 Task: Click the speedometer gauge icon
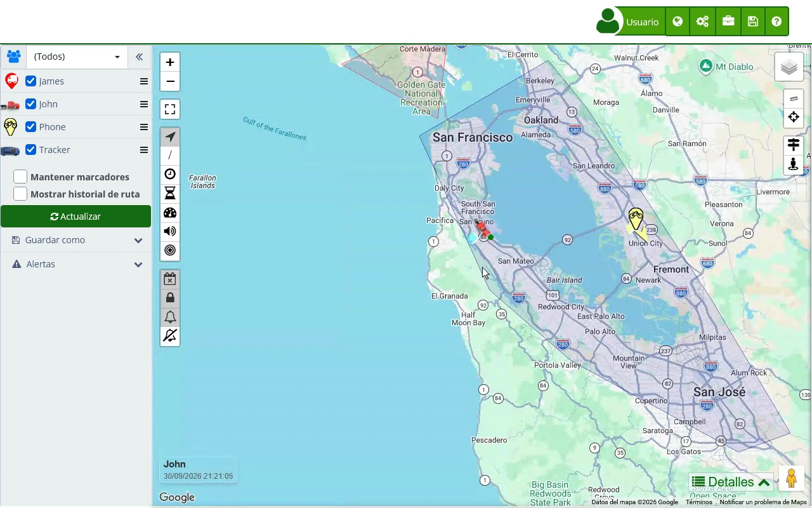[x=170, y=213]
